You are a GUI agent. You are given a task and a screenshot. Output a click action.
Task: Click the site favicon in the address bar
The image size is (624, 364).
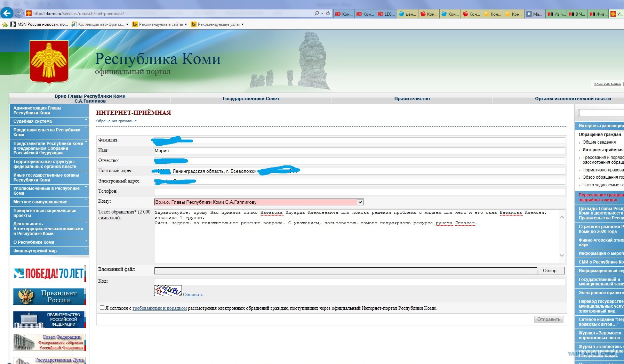(x=29, y=14)
